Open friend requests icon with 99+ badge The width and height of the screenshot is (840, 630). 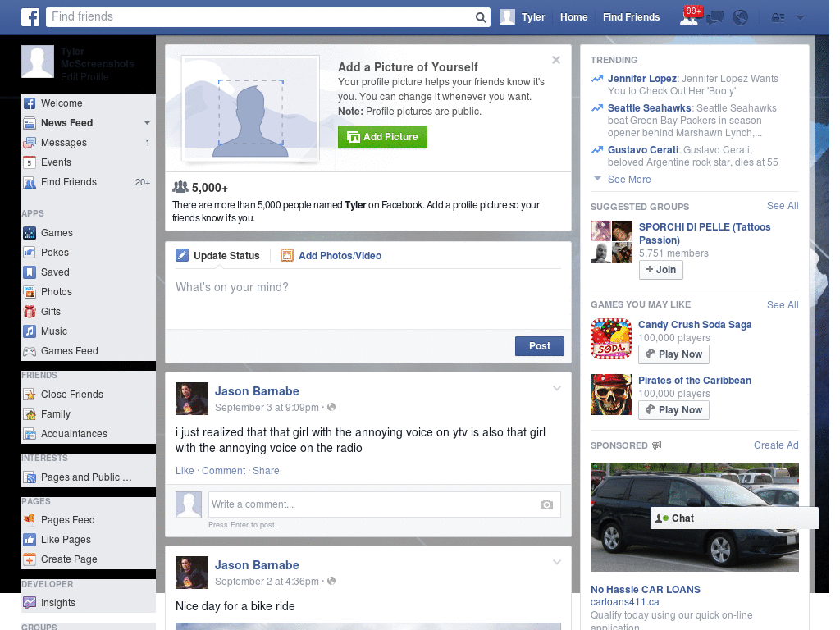coord(689,16)
